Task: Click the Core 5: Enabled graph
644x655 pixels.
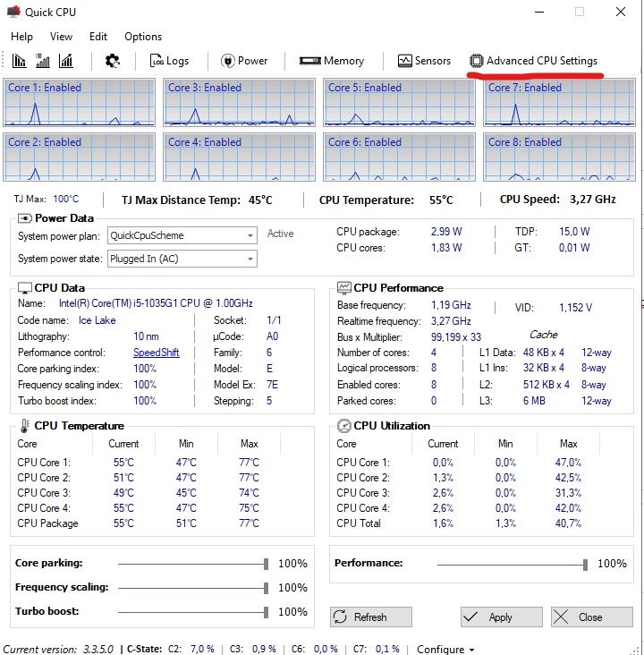Action: point(399,103)
